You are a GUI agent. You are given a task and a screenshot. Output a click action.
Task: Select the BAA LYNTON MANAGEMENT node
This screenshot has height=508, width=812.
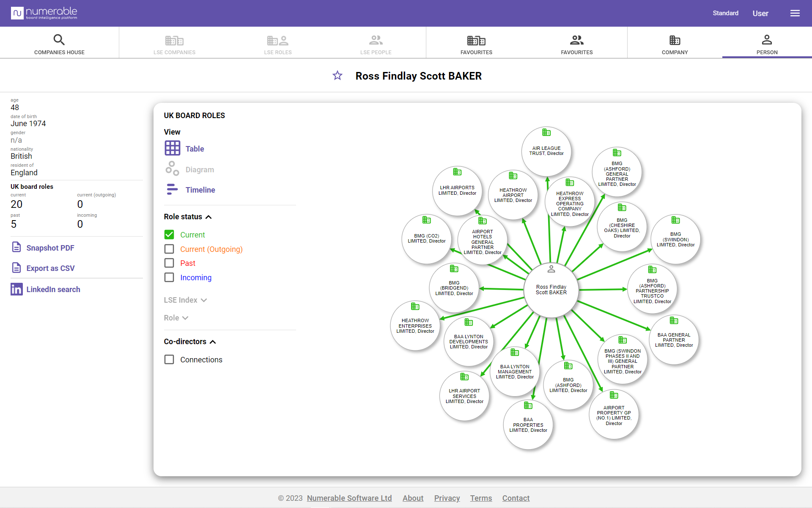(515, 371)
